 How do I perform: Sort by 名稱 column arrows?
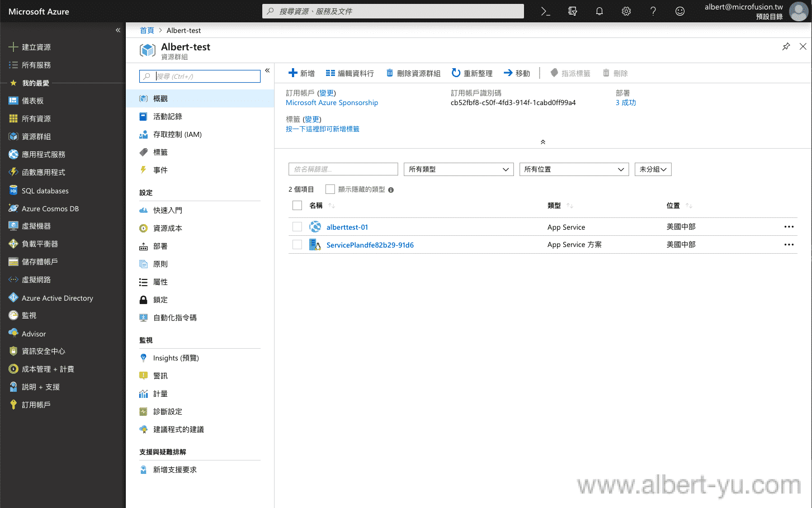point(332,206)
